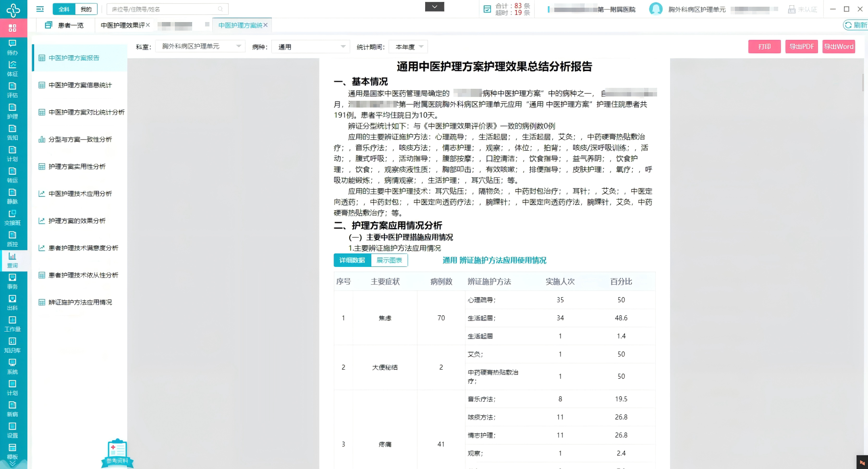
Task: Open the 系统 sidebar item
Action: point(12,366)
